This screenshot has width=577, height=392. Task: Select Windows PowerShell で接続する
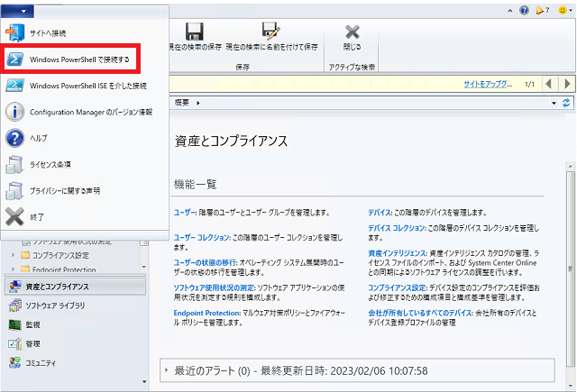pos(78,59)
